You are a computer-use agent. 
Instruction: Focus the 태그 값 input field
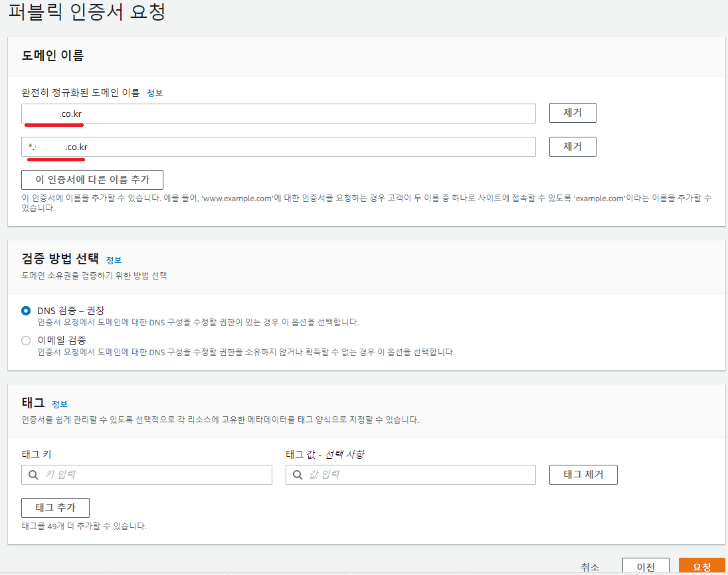point(411,475)
